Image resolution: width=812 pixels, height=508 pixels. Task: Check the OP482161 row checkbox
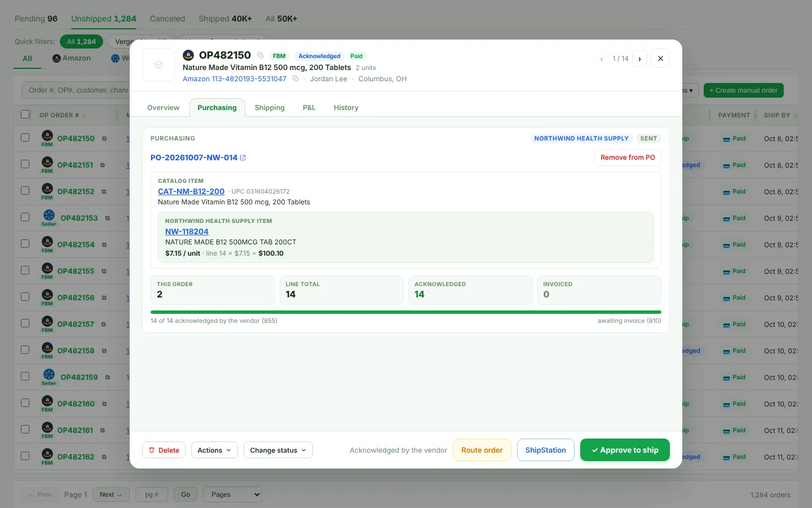[x=25, y=430]
